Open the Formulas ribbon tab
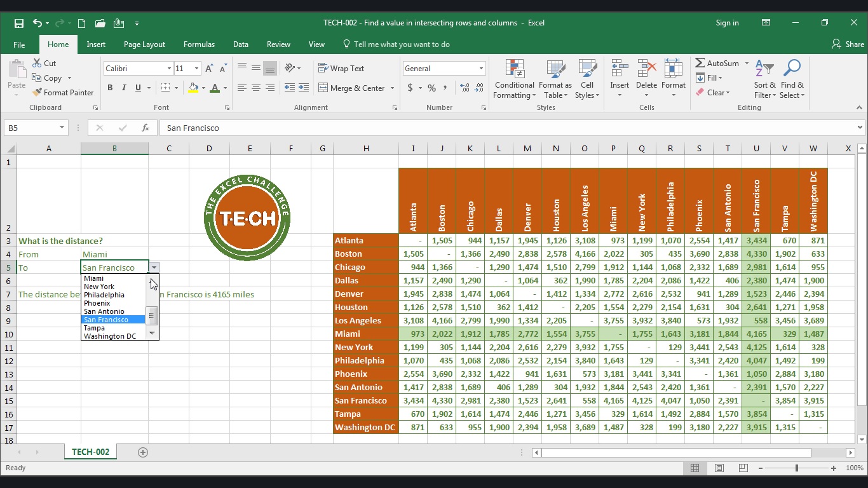 [199, 44]
